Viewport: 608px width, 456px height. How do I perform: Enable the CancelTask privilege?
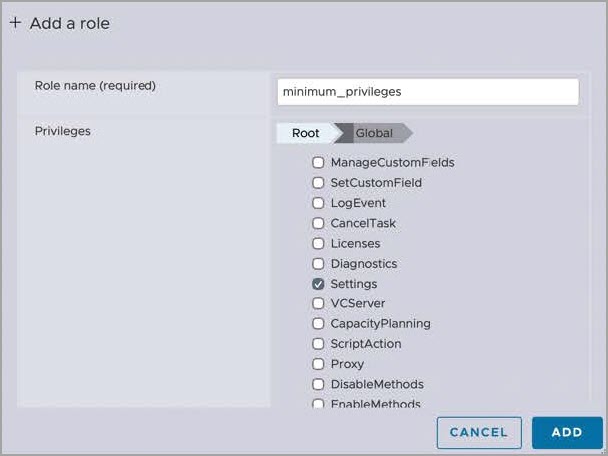(x=318, y=223)
